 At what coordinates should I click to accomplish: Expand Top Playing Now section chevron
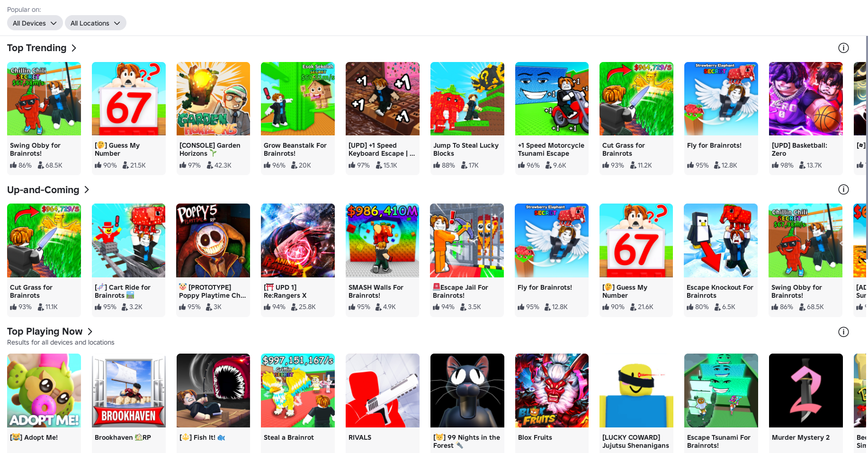[x=90, y=331]
